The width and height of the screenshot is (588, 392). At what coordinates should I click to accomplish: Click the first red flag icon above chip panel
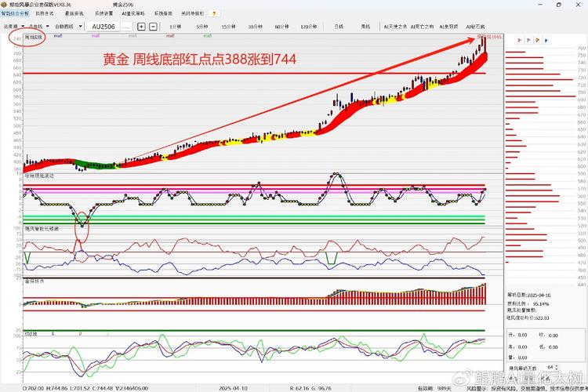(519, 40)
